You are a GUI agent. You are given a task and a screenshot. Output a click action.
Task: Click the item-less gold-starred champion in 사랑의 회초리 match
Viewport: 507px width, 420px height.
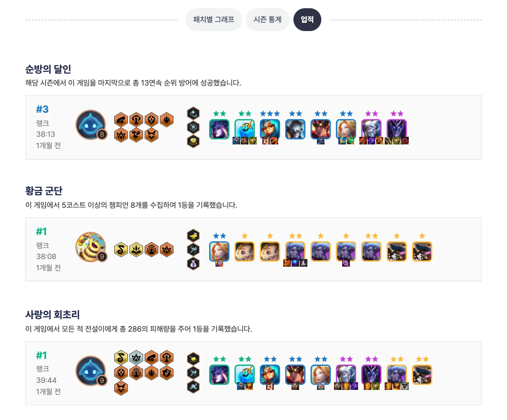pos(422,375)
